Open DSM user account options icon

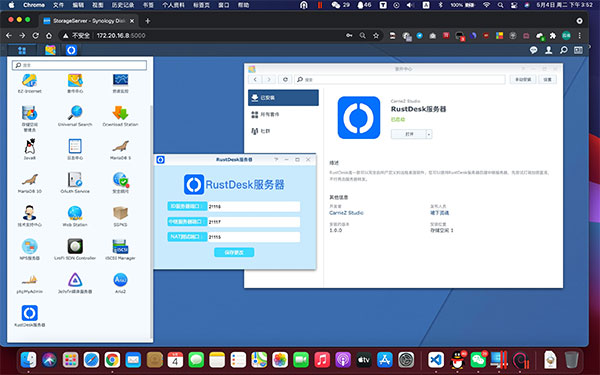pyautogui.click(x=549, y=50)
